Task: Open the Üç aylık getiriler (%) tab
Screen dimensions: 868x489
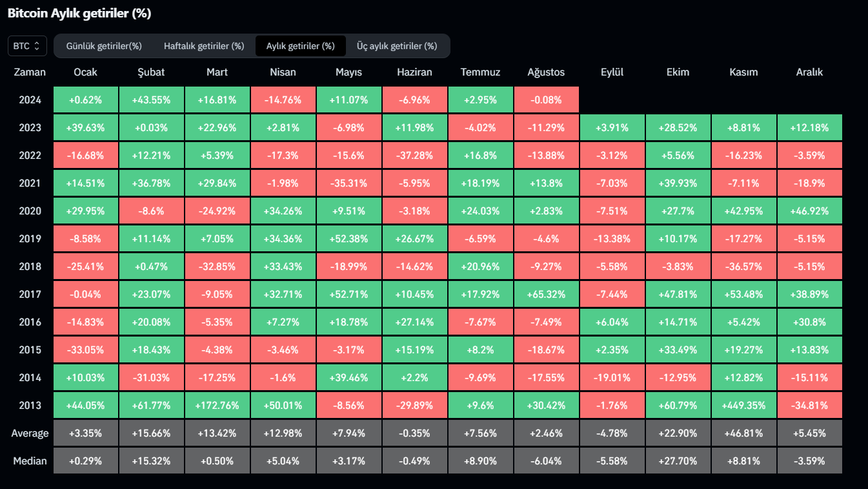Action: [397, 46]
